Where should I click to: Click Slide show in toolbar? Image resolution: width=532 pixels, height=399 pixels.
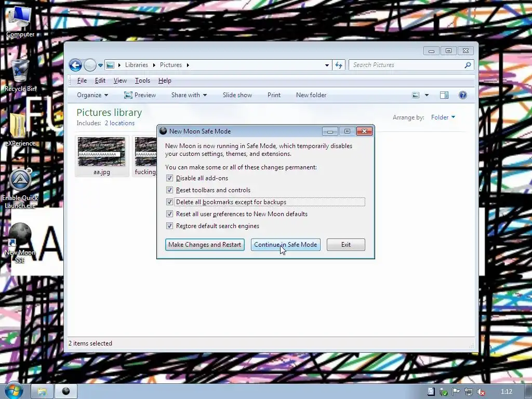pyautogui.click(x=237, y=95)
